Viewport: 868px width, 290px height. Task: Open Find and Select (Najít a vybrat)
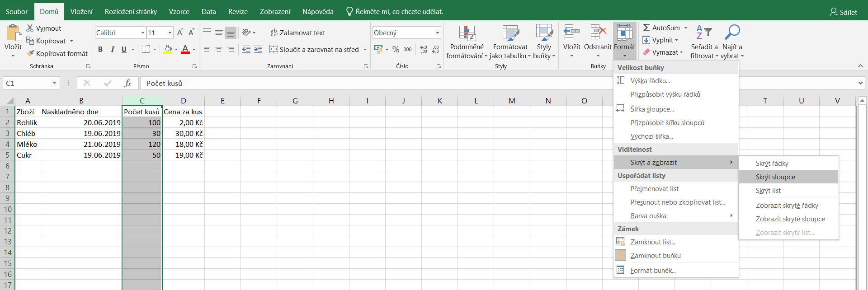(x=732, y=42)
